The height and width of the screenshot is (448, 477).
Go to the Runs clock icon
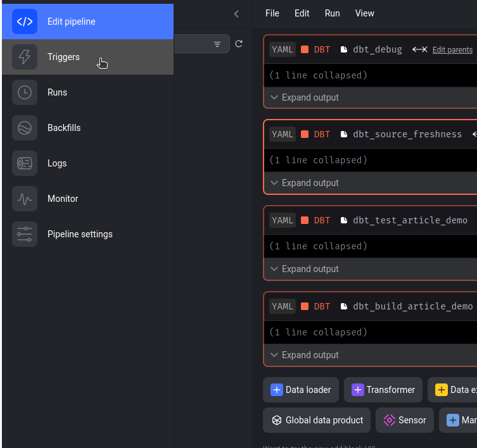coord(25,92)
